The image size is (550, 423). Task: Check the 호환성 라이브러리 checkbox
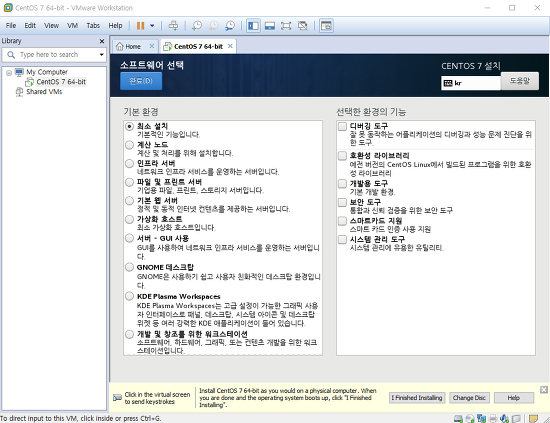(x=342, y=156)
